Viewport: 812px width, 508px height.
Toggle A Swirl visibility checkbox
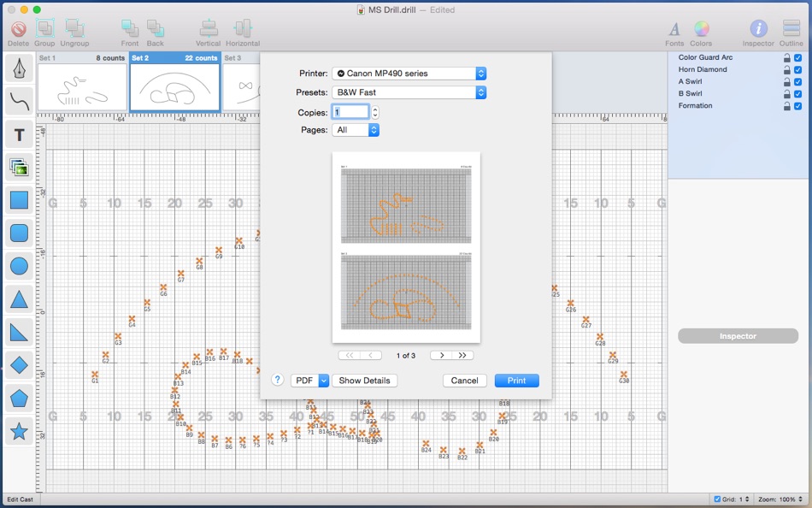tap(798, 81)
